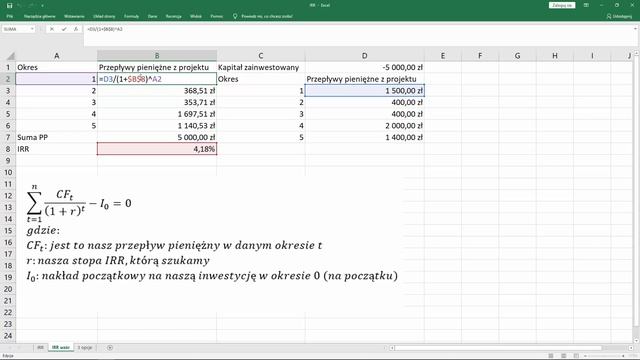640x360 pixels.
Task: Click the Save icon in the title bar
Action: coord(9,5)
